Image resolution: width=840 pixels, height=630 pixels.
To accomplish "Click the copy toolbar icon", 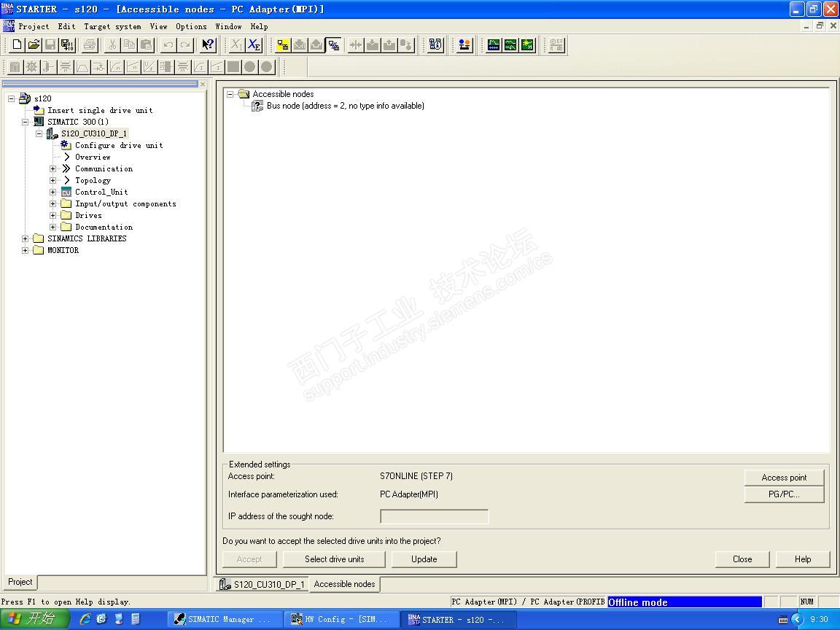I will 129,45.
